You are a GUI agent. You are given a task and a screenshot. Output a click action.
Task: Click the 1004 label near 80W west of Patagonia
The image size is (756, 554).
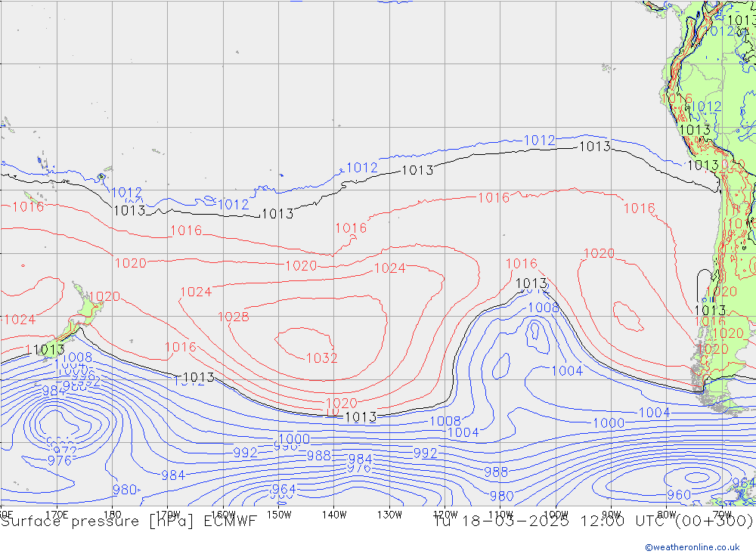click(654, 413)
